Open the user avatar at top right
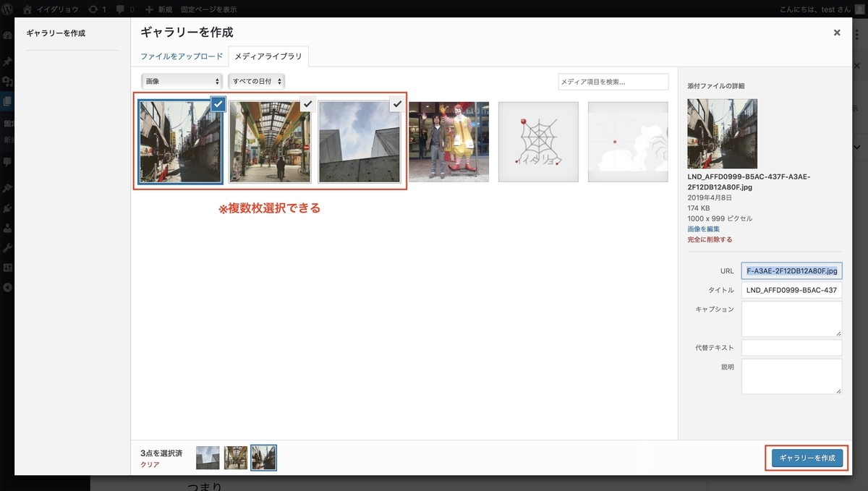This screenshot has height=491, width=868. click(x=860, y=9)
